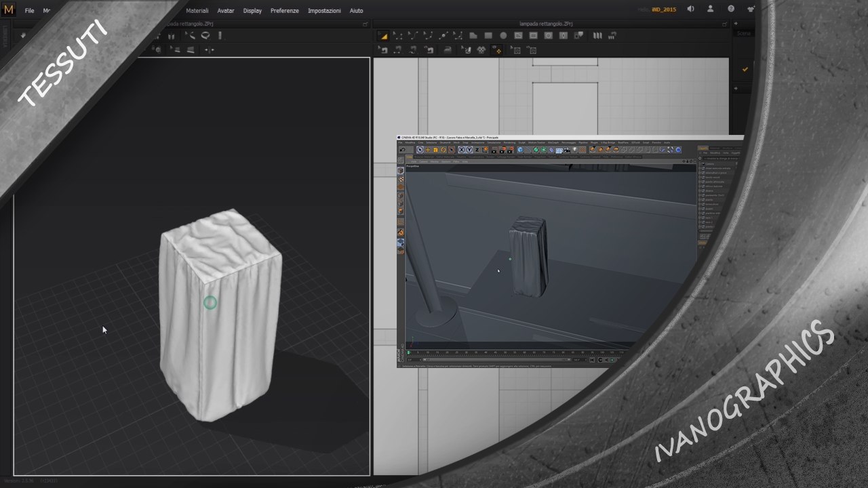Toggle the orange checkmark in the Scena panel
The image size is (868, 488).
tap(745, 69)
